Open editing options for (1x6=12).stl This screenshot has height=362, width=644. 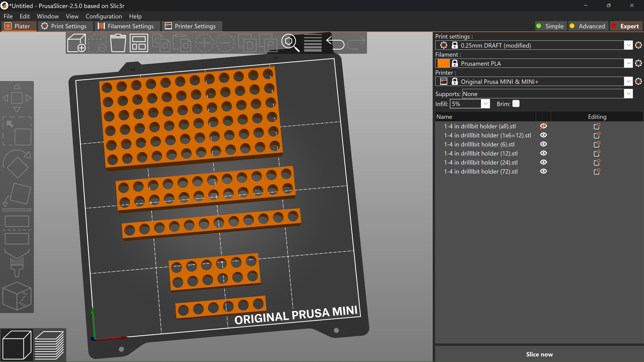(597, 135)
